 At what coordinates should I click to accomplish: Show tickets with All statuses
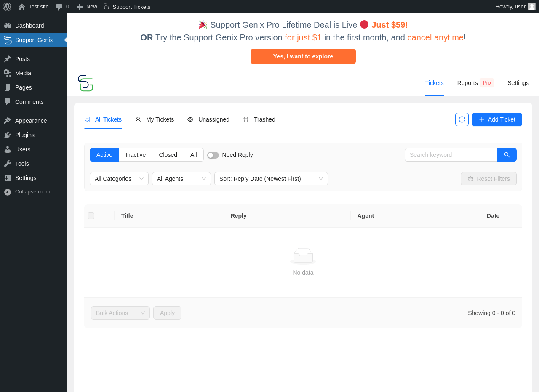[194, 155]
